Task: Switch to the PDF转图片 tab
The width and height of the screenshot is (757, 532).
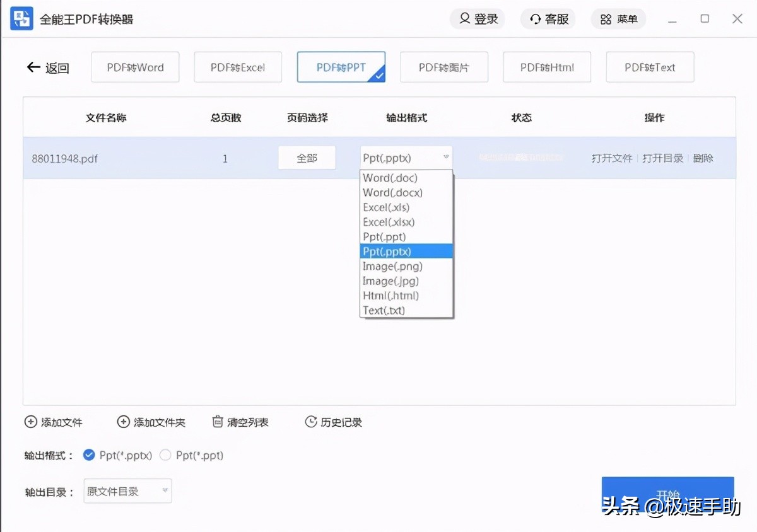Action: pyautogui.click(x=444, y=67)
